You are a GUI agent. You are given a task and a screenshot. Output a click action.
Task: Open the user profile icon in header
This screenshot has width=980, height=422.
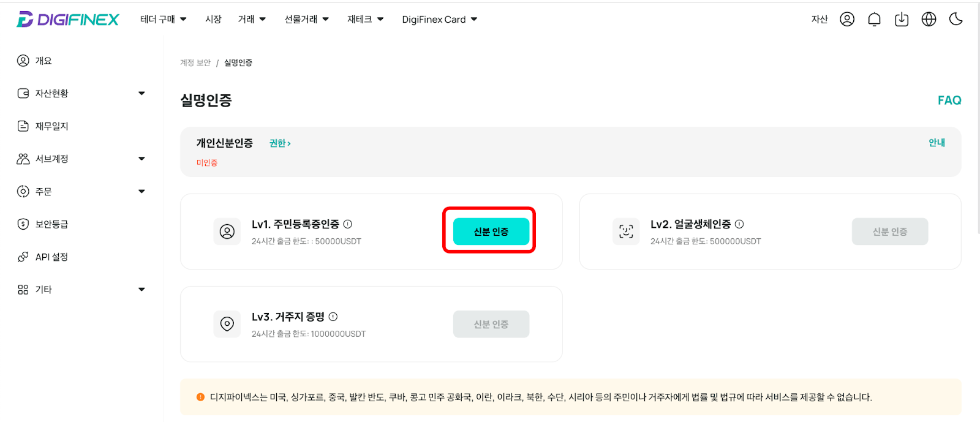point(847,20)
